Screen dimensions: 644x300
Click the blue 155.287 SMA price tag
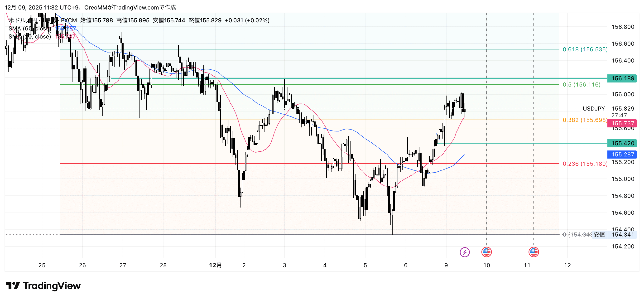pos(622,155)
